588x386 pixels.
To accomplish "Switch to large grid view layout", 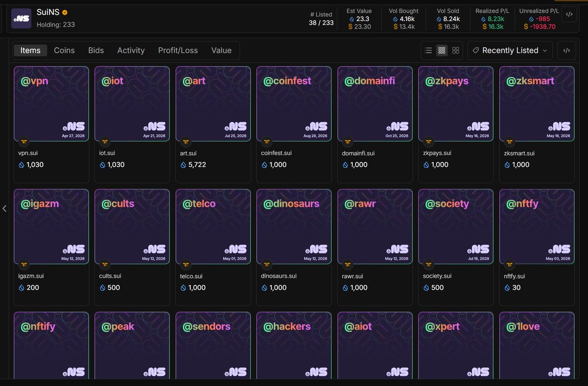I will (x=456, y=50).
